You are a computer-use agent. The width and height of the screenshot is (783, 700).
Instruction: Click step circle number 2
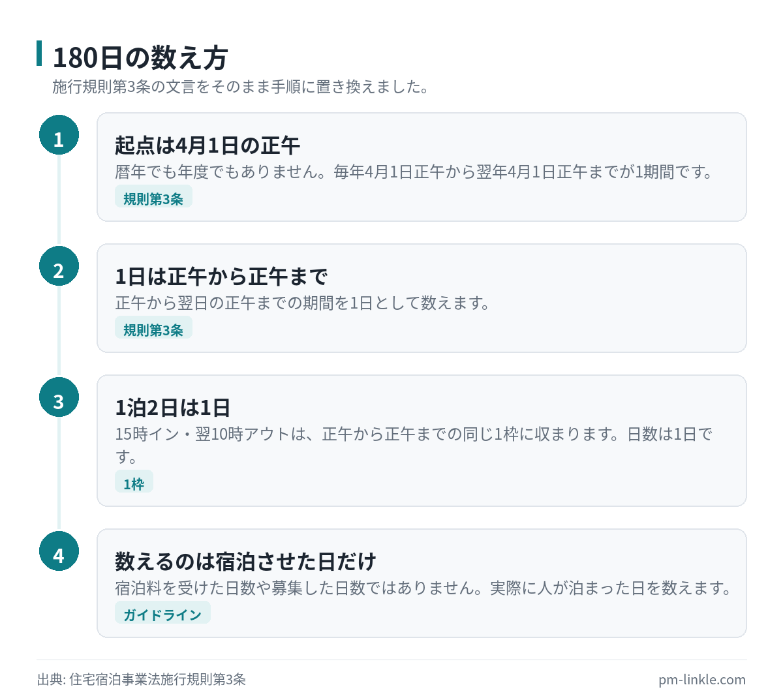coord(59,266)
